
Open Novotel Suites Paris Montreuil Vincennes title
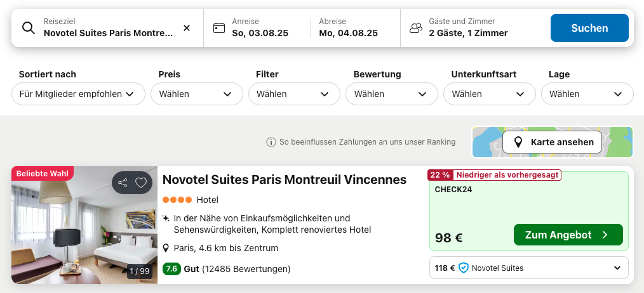(x=285, y=179)
